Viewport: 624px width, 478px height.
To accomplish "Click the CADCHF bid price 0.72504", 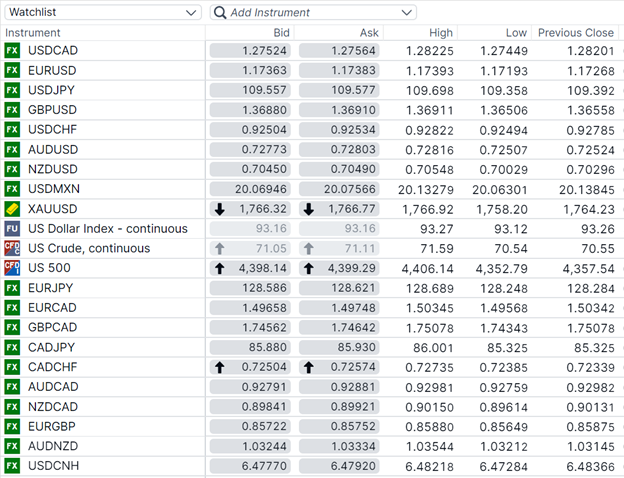I will (x=250, y=367).
